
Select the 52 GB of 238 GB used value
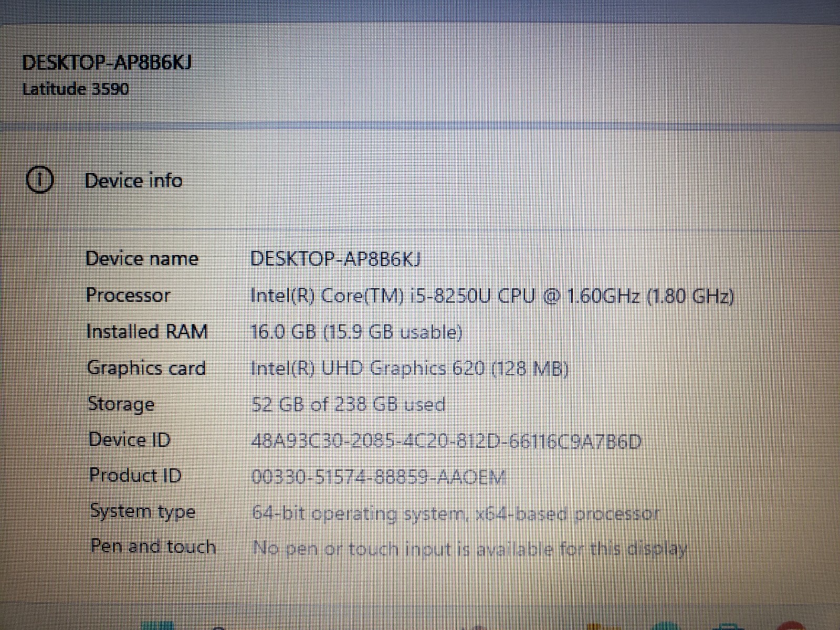point(348,404)
